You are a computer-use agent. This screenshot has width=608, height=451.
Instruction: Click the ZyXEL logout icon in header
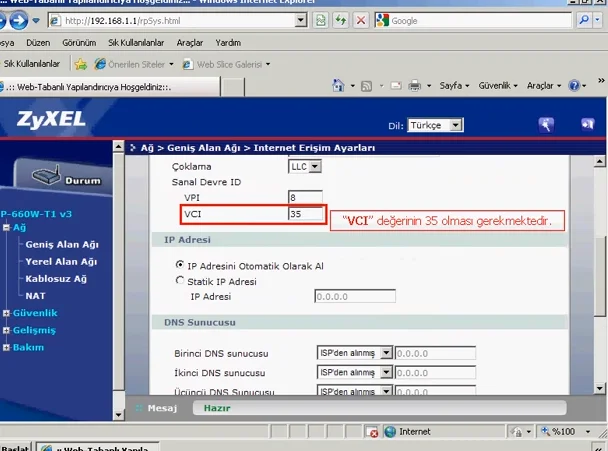[x=587, y=124]
